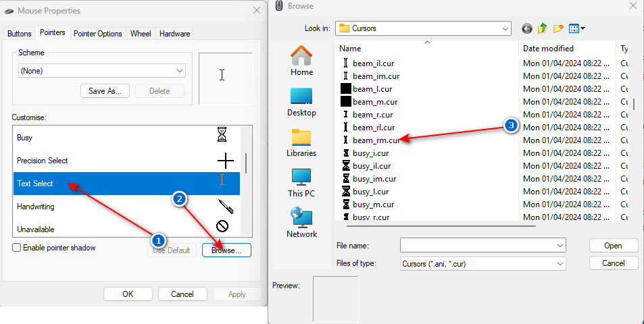Select busy_l.cur hourglass icon

(346, 191)
